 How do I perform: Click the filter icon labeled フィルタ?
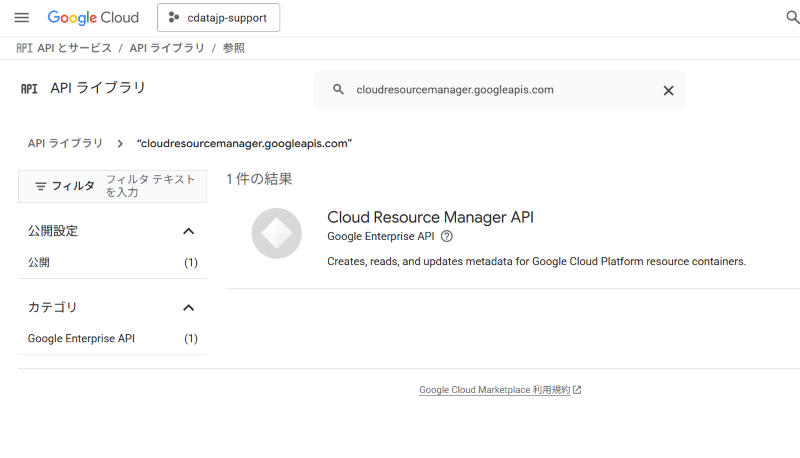[x=41, y=186]
